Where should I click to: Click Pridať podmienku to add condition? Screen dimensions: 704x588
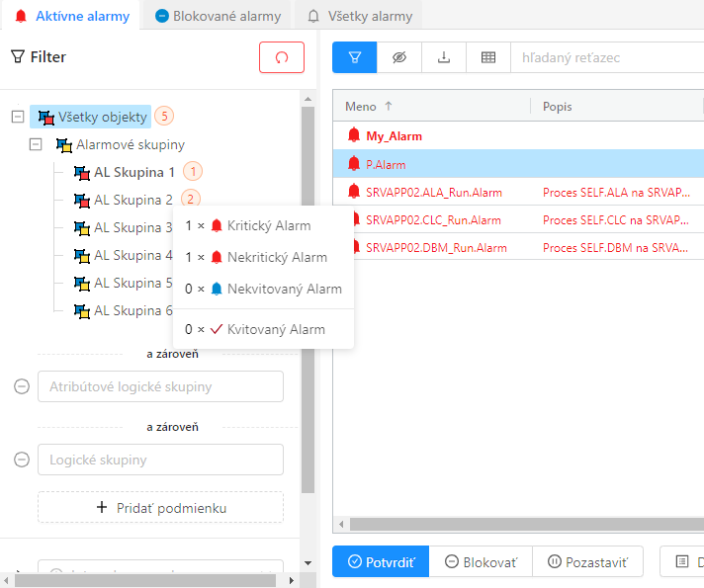pyautogui.click(x=160, y=508)
